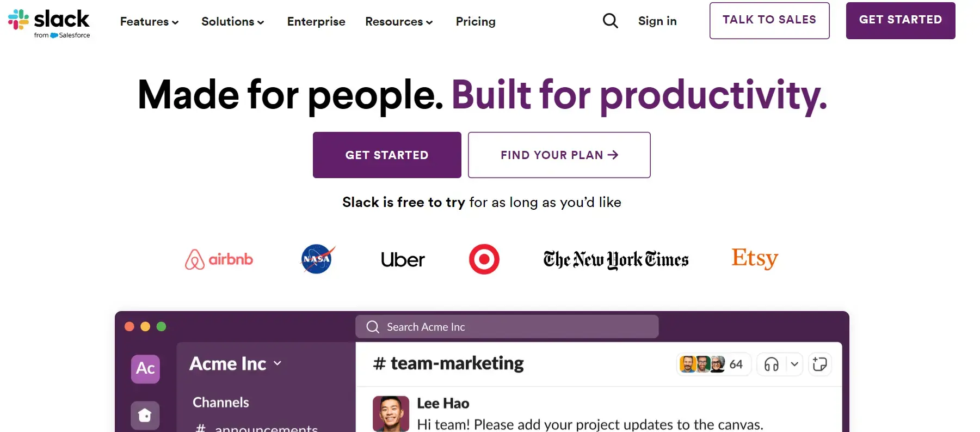
Task: Open the Acme Inc workspace dropdown
Action: click(x=278, y=363)
